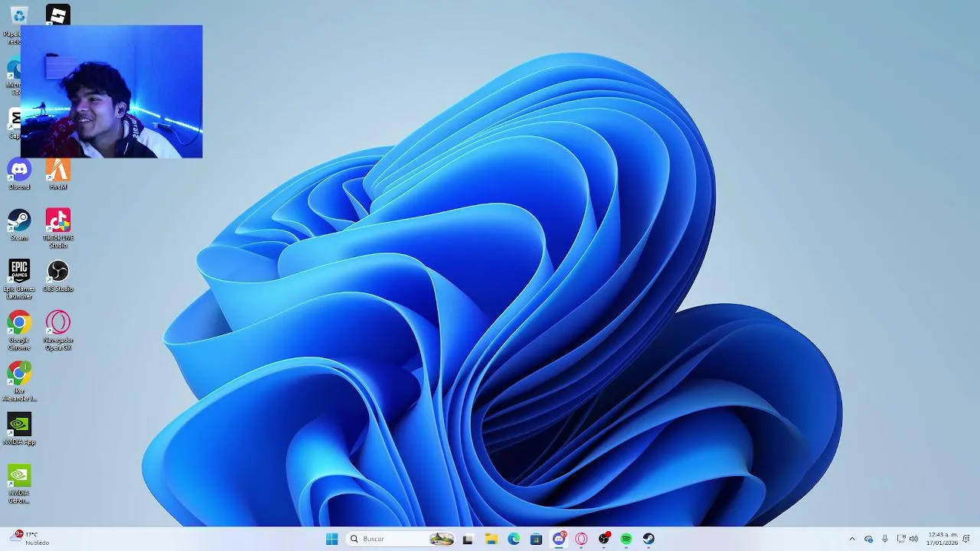Open Microsoft Store from the taskbar
Viewport: 980px width, 551px height.
click(x=536, y=540)
